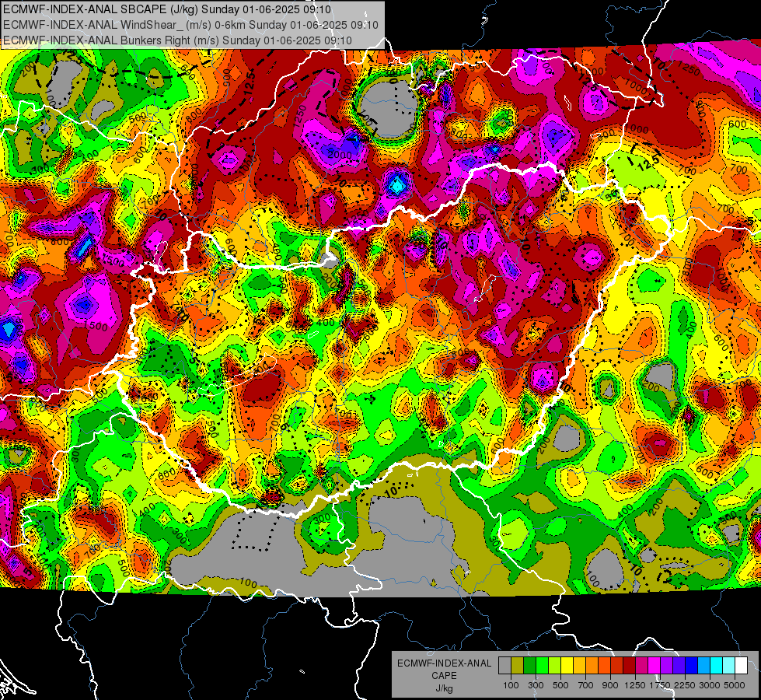
Task: Click the Bunkers Right (m/s) title line
Action: point(177,40)
